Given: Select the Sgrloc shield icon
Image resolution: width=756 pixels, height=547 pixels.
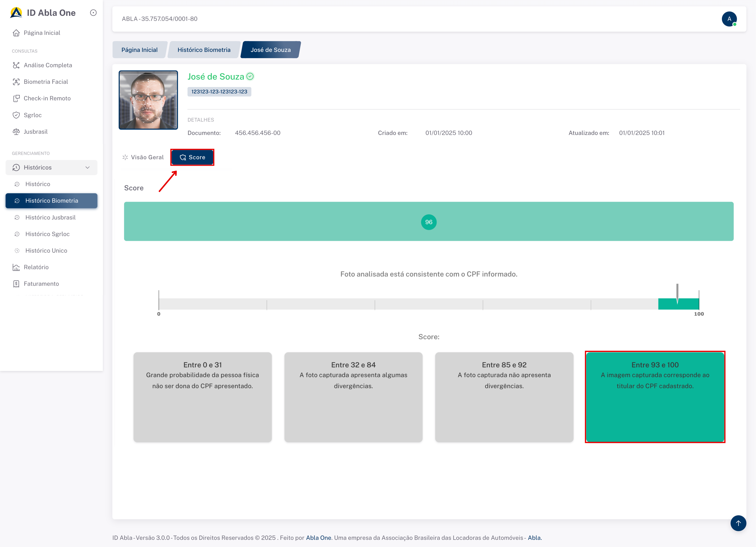Looking at the screenshot, I should click(16, 115).
